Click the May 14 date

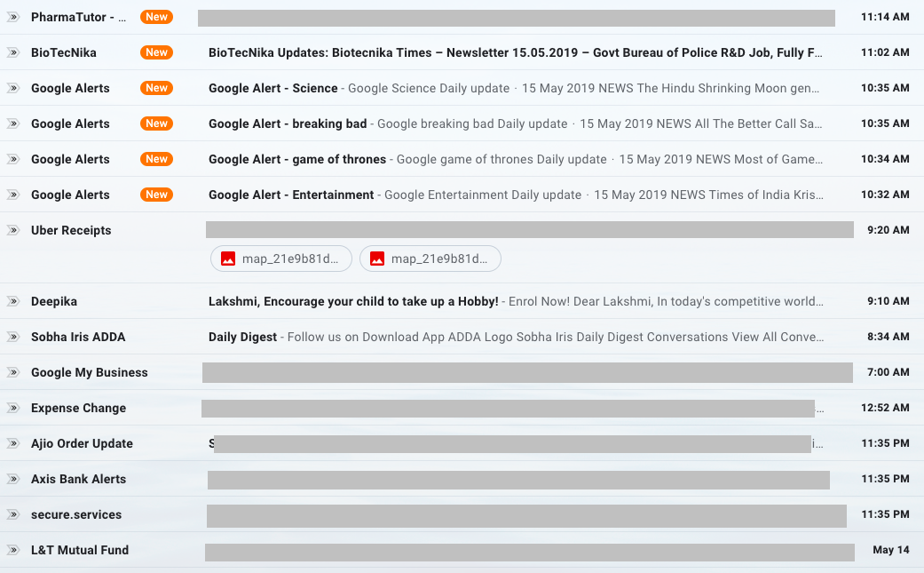[x=891, y=550]
